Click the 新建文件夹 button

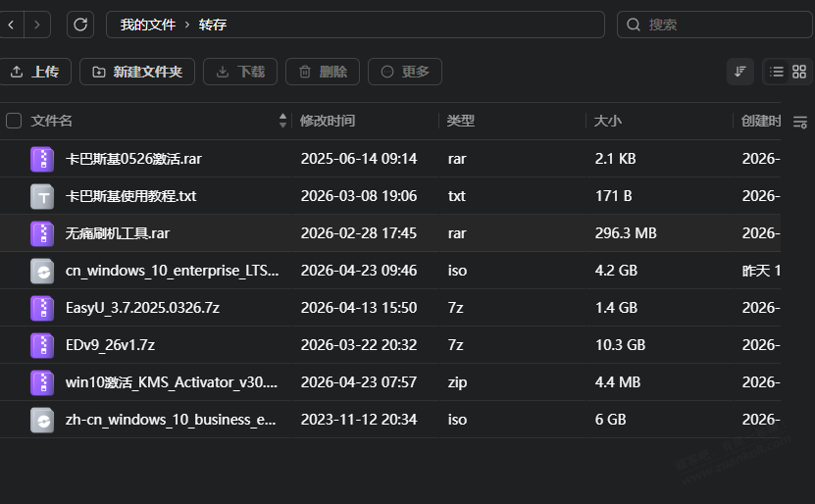pyautogui.click(x=137, y=72)
